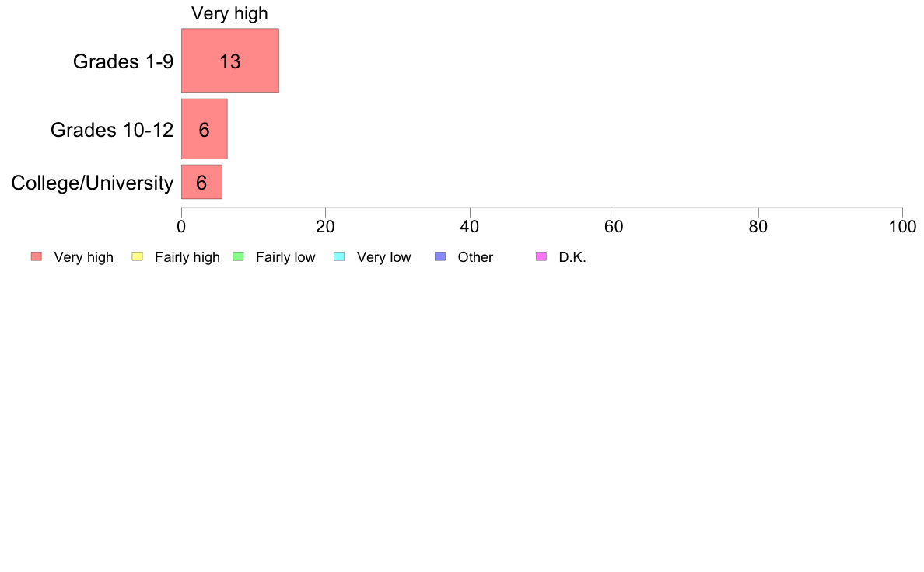The image size is (924, 572).
Task: Click the Grades 1-9 row label
Action: point(123,61)
